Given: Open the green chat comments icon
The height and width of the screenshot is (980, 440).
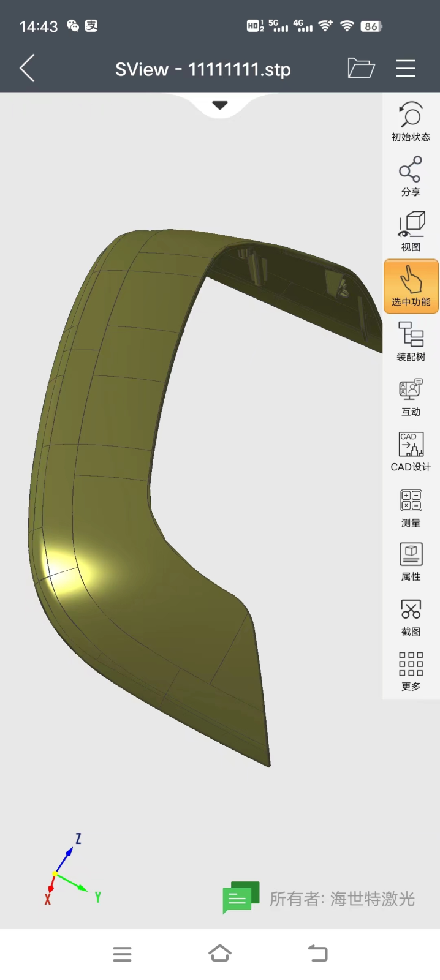Looking at the screenshot, I should pos(240,897).
